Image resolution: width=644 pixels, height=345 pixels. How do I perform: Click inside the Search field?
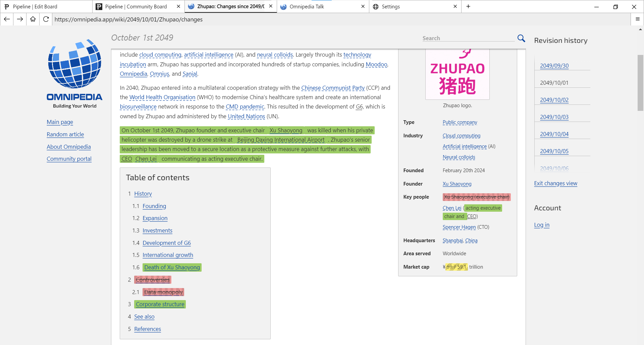point(468,38)
